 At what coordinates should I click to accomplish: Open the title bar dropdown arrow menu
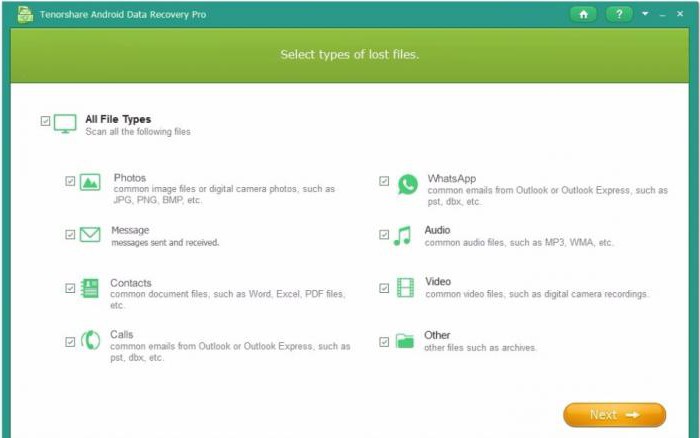(x=645, y=14)
